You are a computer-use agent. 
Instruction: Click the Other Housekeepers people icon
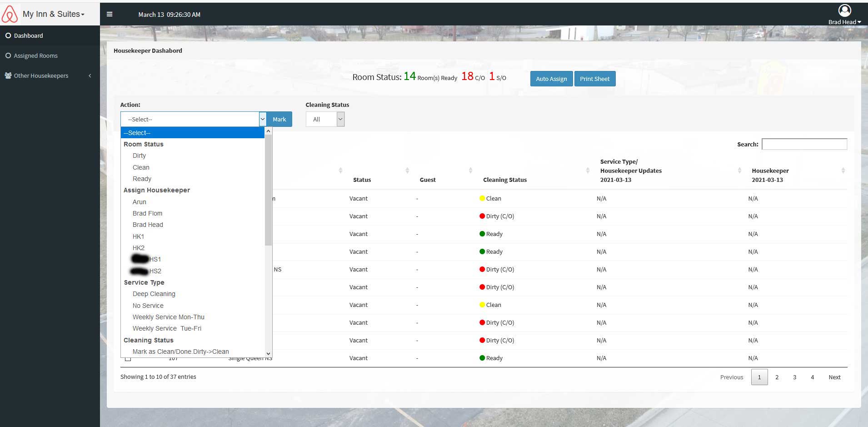8,75
